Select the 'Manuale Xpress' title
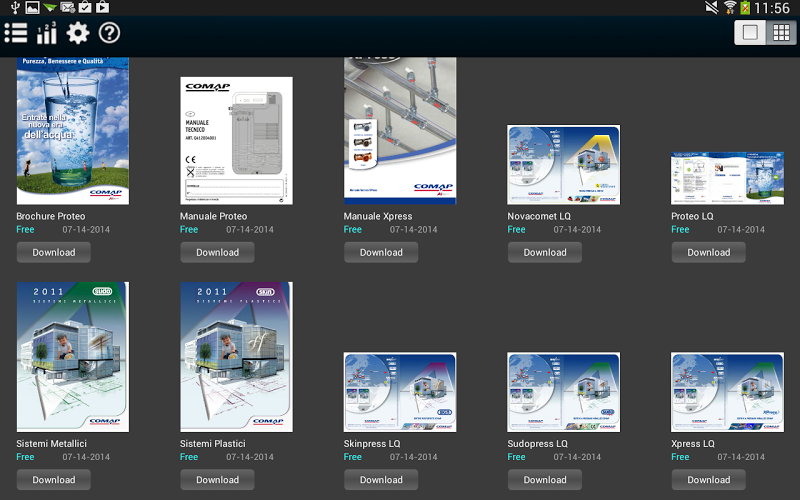The width and height of the screenshot is (800, 500). point(378,216)
